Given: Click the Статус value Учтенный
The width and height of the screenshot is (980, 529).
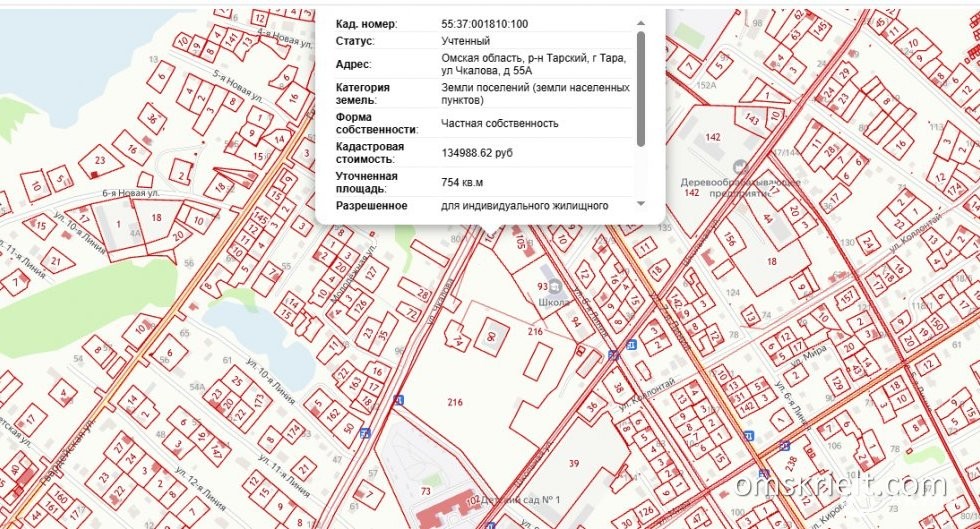Looking at the screenshot, I should click(x=465, y=41).
